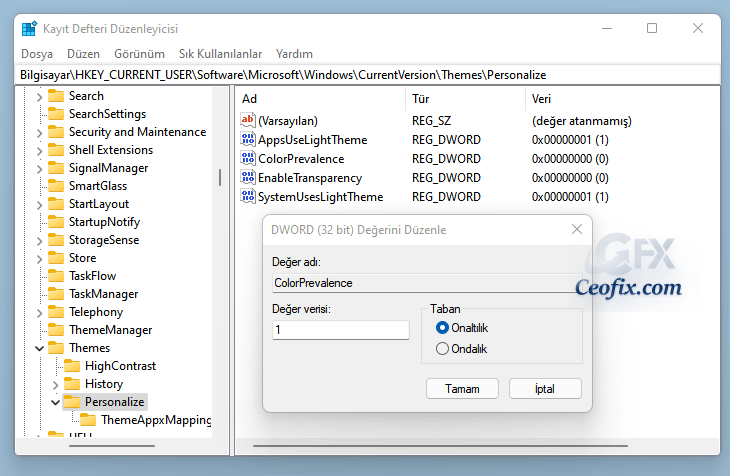The height and width of the screenshot is (476, 730).
Task: Close the DWORD edit dialog
Action: pos(577,229)
